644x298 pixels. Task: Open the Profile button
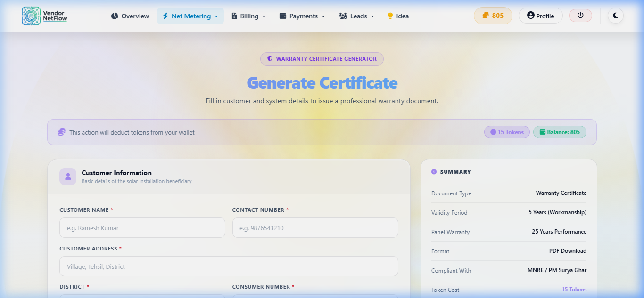(x=541, y=16)
